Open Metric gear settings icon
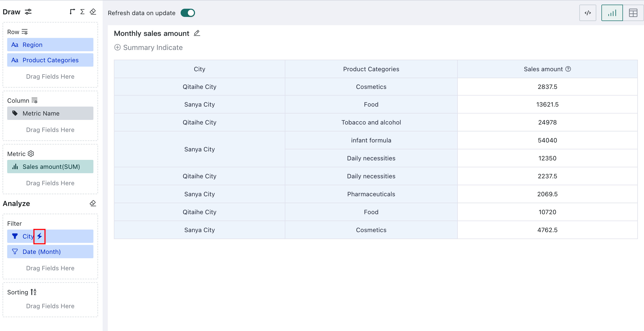Screen dimensions: 644x331 31,154
